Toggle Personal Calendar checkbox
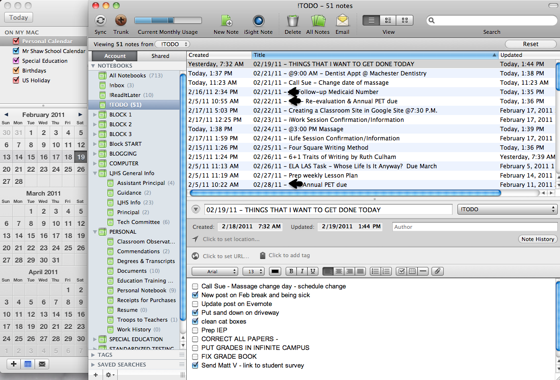Screen dimensions: 560x380 [x=16, y=41]
